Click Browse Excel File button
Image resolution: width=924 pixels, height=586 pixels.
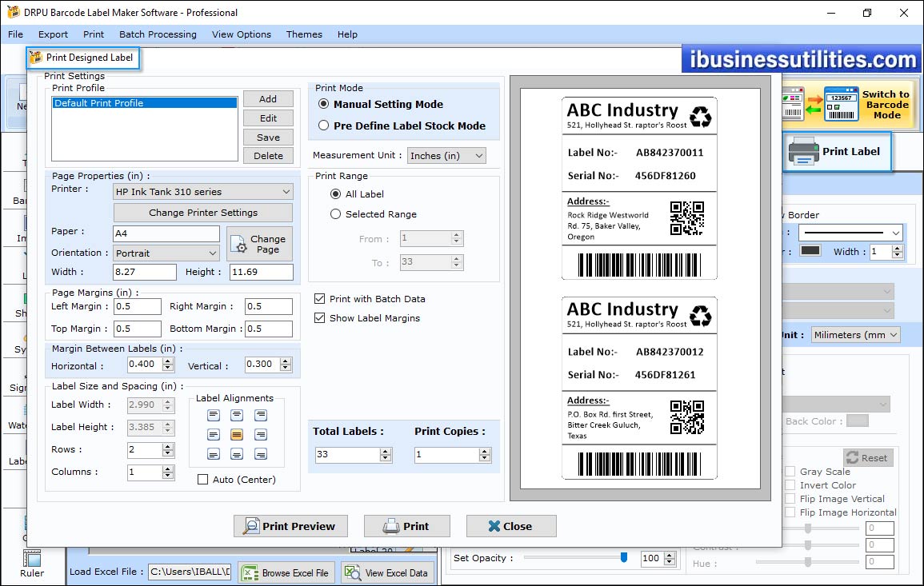click(x=287, y=572)
